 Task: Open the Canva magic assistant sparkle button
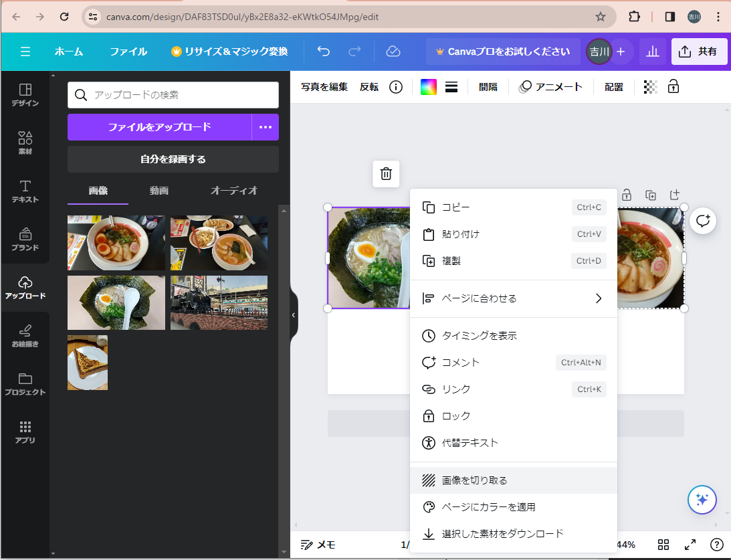coord(702,499)
